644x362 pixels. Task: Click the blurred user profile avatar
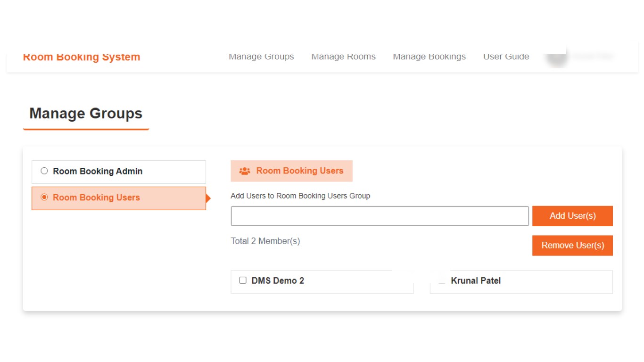point(556,58)
